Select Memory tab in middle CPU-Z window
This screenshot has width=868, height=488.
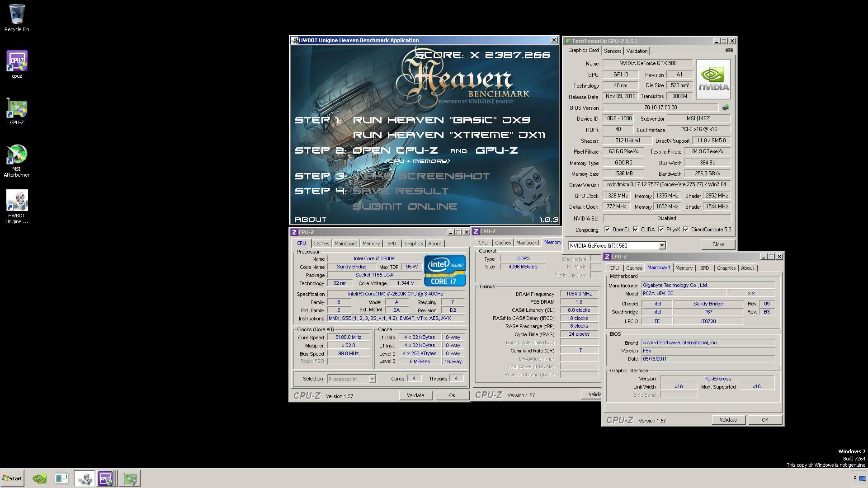coord(552,243)
